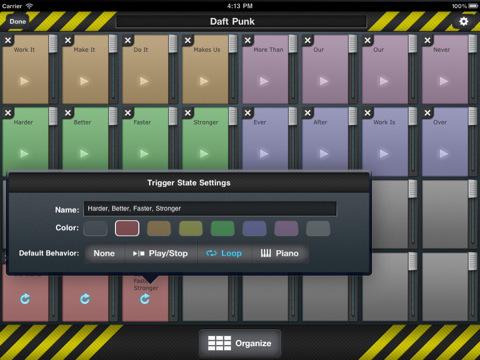Viewport: 480px width, 360px height.
Task: Choose the green color swatch
Action: pos(222,228)
